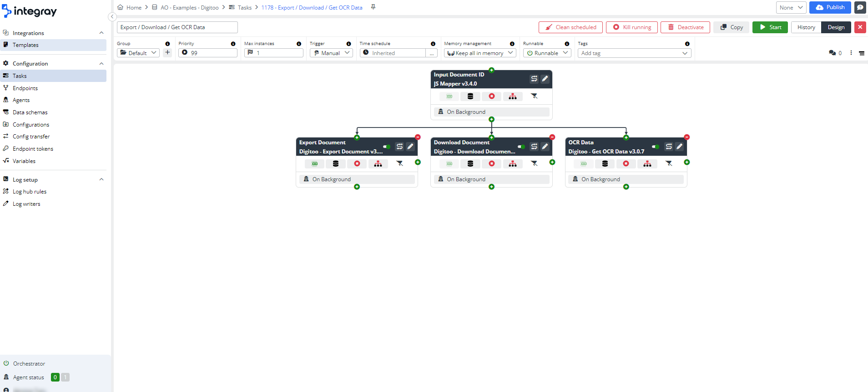Click red stop icon in Download Document node
This screenshot has width=868, height=392.
(x=491, y=164)
